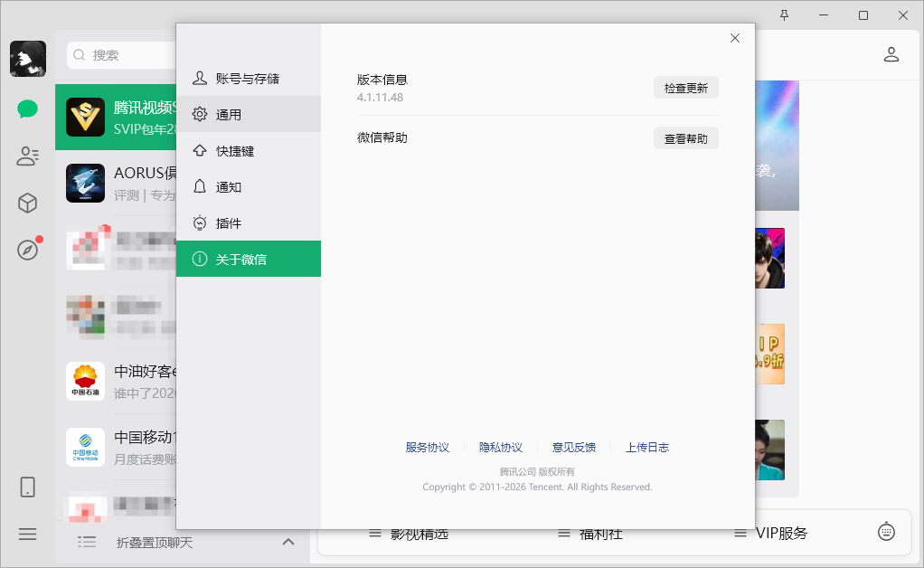The image size is (924, 568).
Task: Click version number 4.1.11.48
Action: (380, 97)
